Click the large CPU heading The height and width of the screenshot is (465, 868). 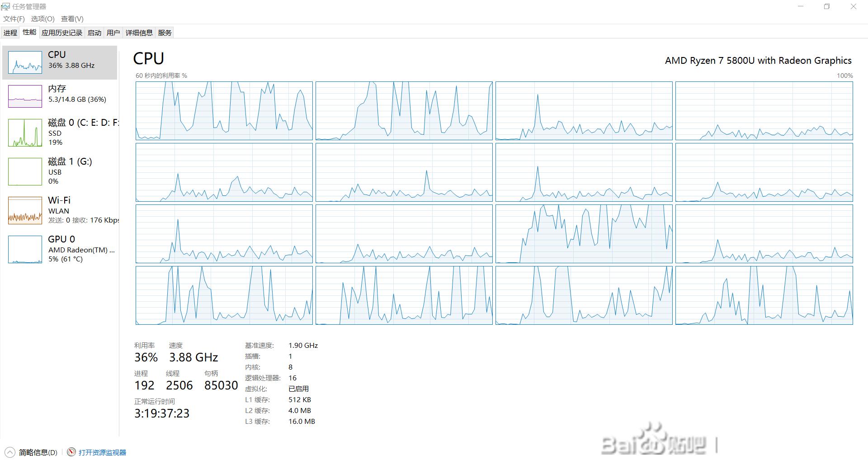[149, 59]
